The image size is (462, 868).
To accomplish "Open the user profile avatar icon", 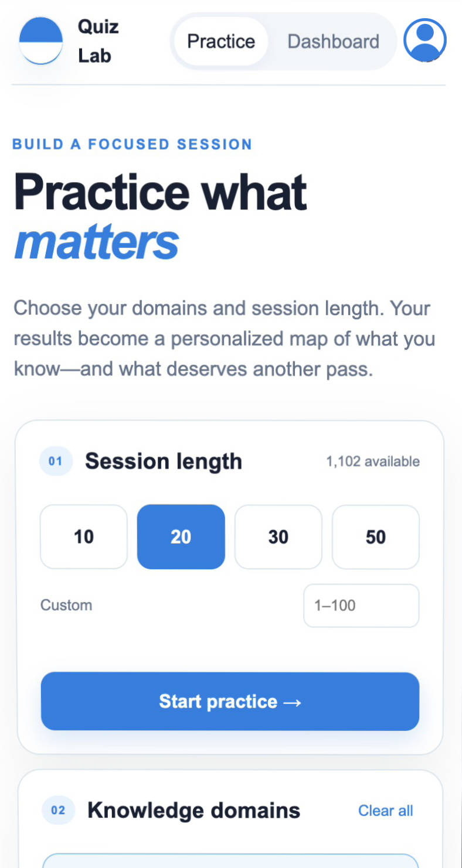I will (425, 40).
